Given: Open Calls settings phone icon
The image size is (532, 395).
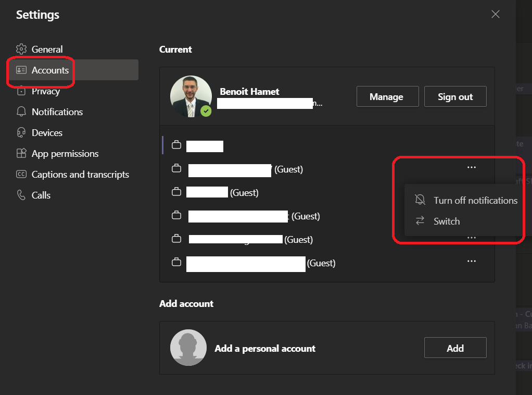Looking at the screenshot, I should click(x=21, y=195).
